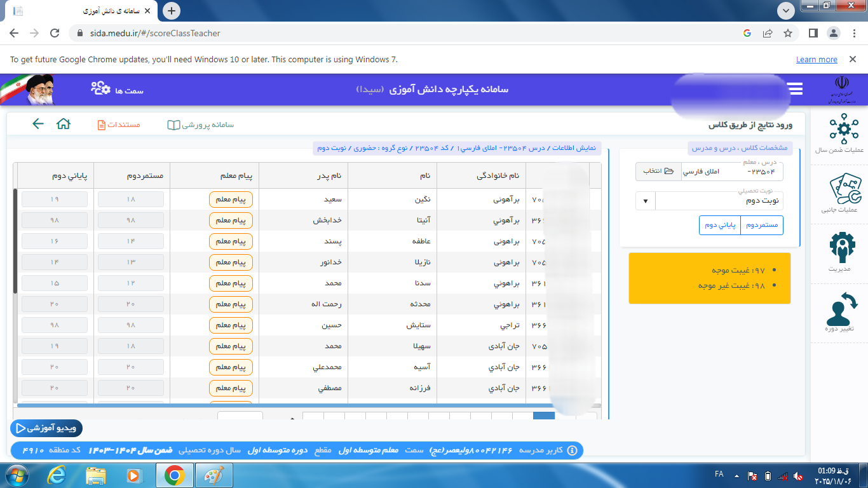Click پایانی دوم score field for عاطفه
This screenshot has height=488, width=868.
coord(55,241)
